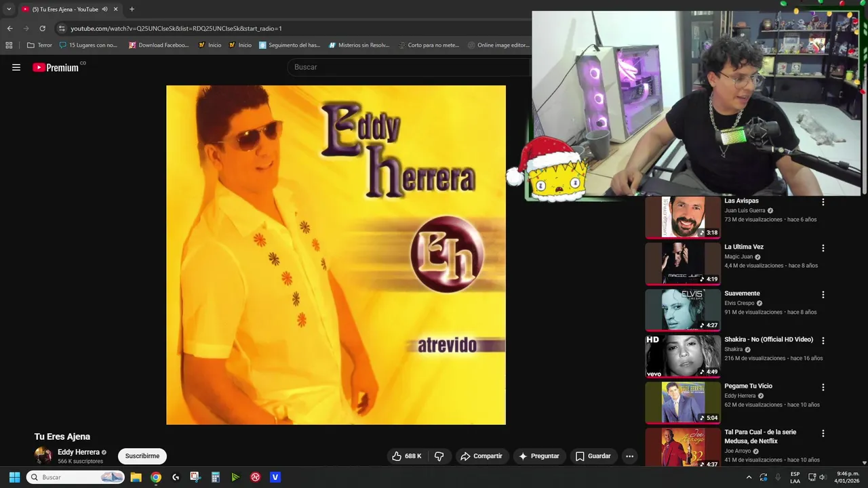Share the video via Compartir button
Image resolution: width=868 pixels, height=488 pixels.
point(481,456)
